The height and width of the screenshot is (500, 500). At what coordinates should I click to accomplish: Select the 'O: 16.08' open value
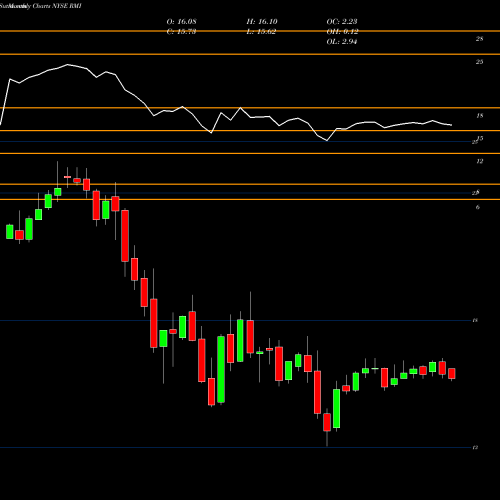(x=181, y=22)
